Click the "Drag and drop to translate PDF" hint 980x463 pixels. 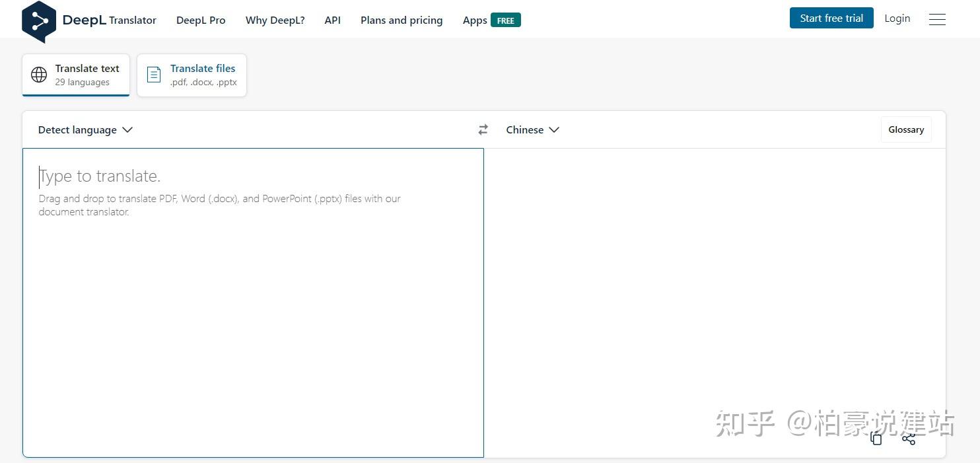pyautogui.click(x=220, y=205)
